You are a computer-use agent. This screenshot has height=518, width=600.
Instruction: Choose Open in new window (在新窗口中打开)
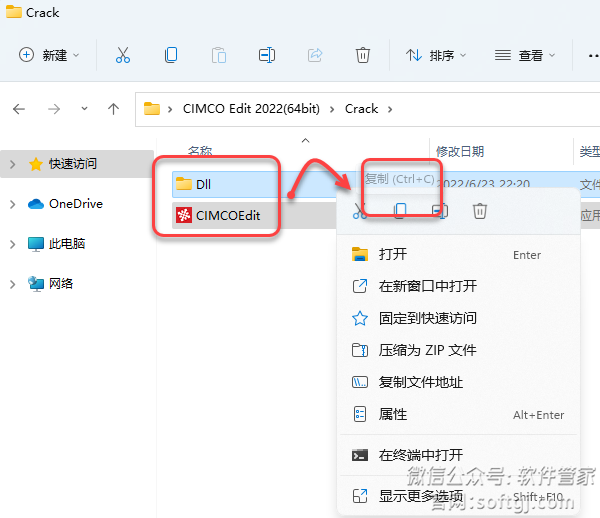click(x=459, y=286)
